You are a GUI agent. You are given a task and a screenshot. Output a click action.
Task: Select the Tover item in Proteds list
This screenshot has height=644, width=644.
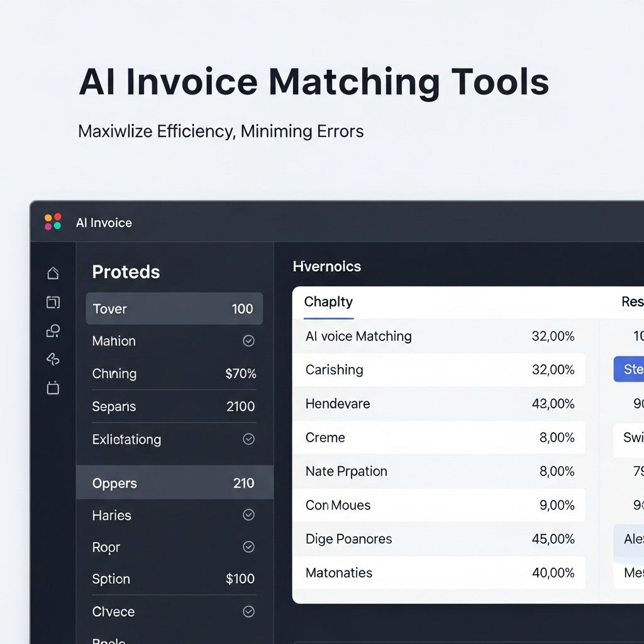[x=174, y=309]
